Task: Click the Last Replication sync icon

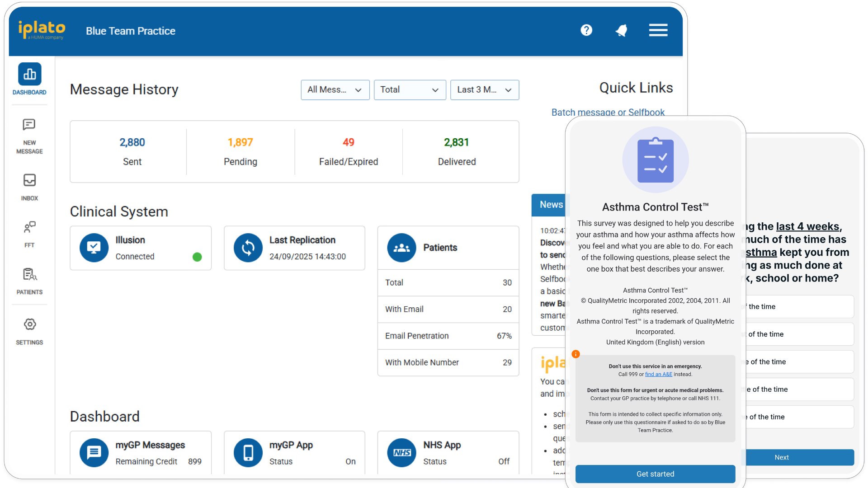Action: 248,248
